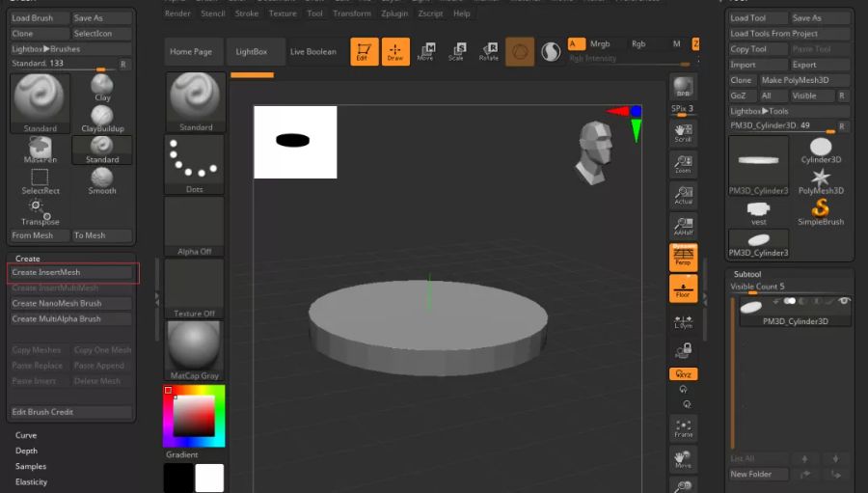Click the Load Brush button
This screenshot has width=868, height=493.
40,17
